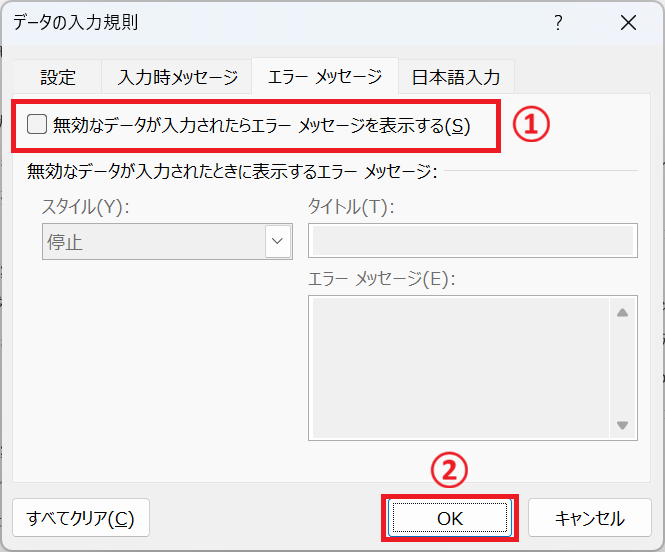Click the エラー メッセージ(E) label
Image resolution: width=665 pixels, height=552 pixels.
pos(381,279)
